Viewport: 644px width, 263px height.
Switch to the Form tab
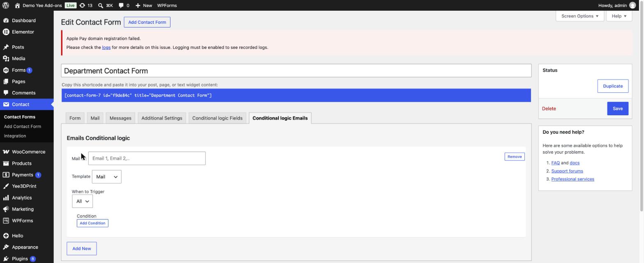[x=75, y=118]
